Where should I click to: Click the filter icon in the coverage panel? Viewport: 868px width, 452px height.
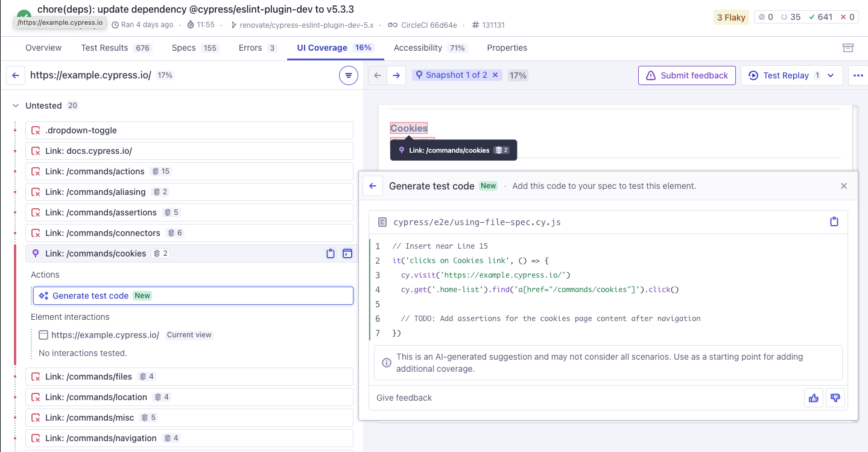tap(348, 75)
